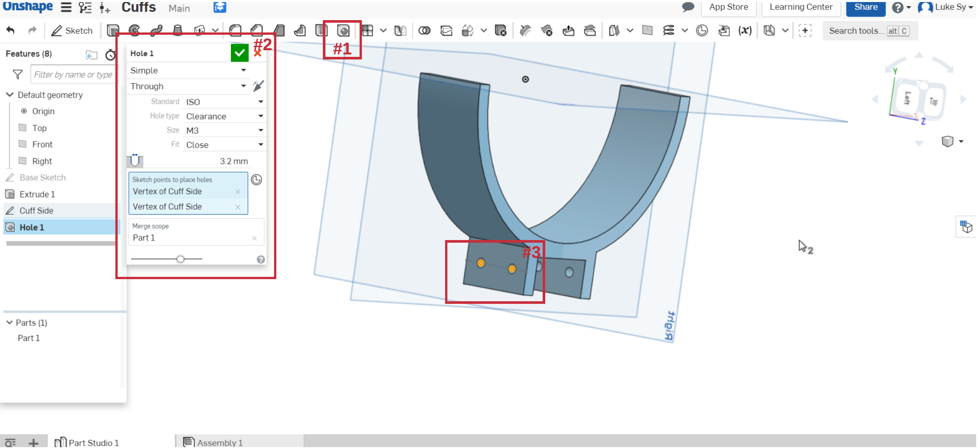Select the Helix tool

(x=668, y=30)
